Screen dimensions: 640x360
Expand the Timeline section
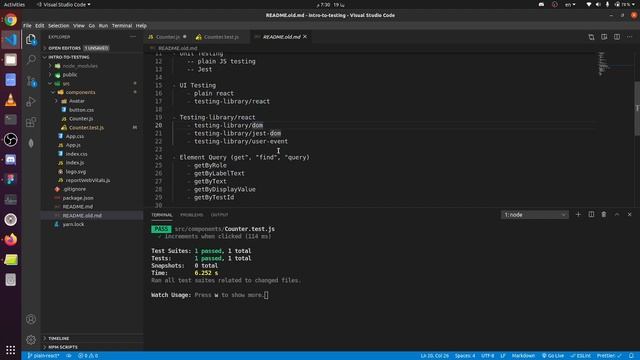pos(59,338)
